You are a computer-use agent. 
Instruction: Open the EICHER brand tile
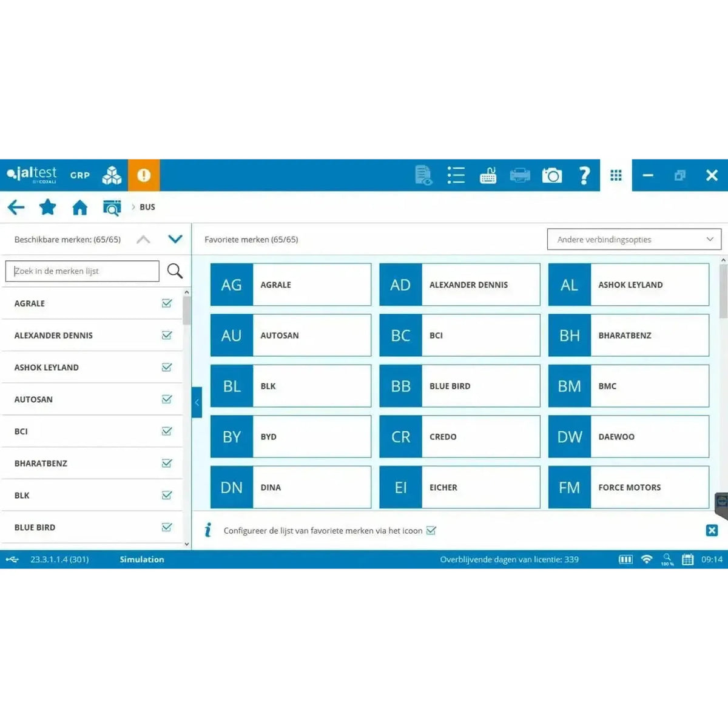tap(459, 487)
